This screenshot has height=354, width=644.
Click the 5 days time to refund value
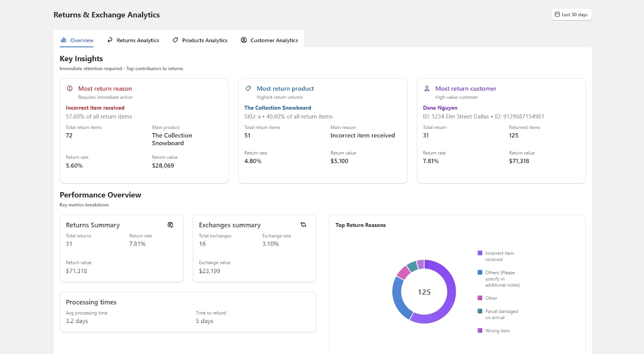click(x=204, y=321)
